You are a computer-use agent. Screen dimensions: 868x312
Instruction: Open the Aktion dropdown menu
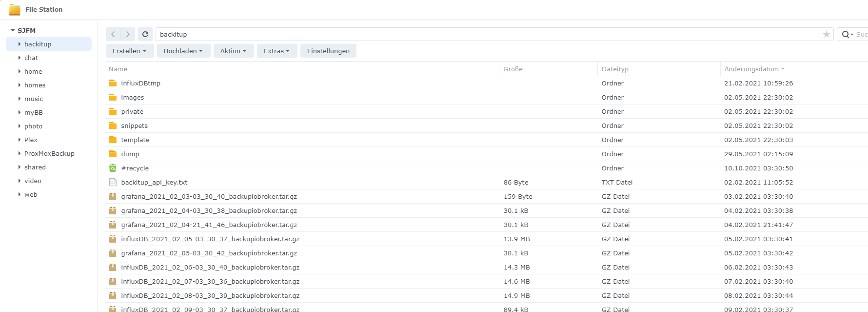tap(234, 51)
